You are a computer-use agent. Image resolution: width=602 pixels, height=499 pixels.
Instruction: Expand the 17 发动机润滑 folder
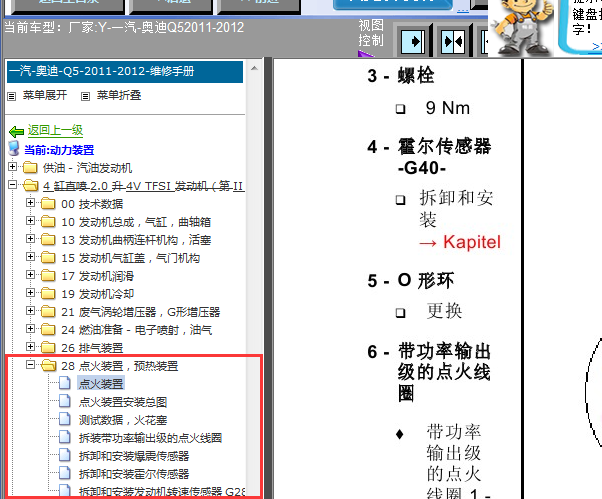pos(30,274)
